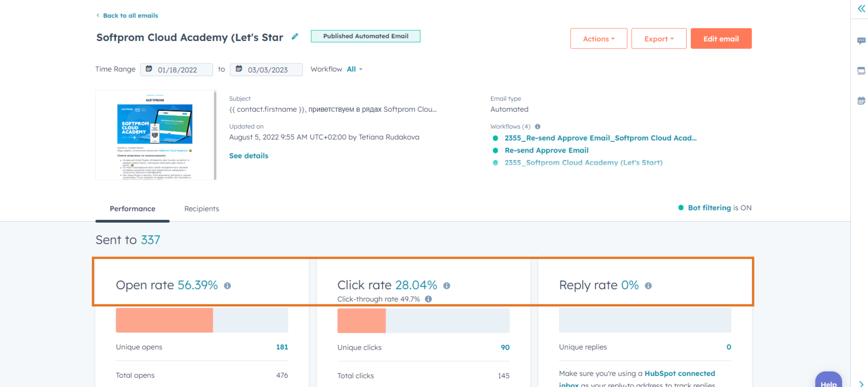Click the info icon next to Workflows (4)
868x387 pixels.
pyautogui.click(x=537, y=127)
